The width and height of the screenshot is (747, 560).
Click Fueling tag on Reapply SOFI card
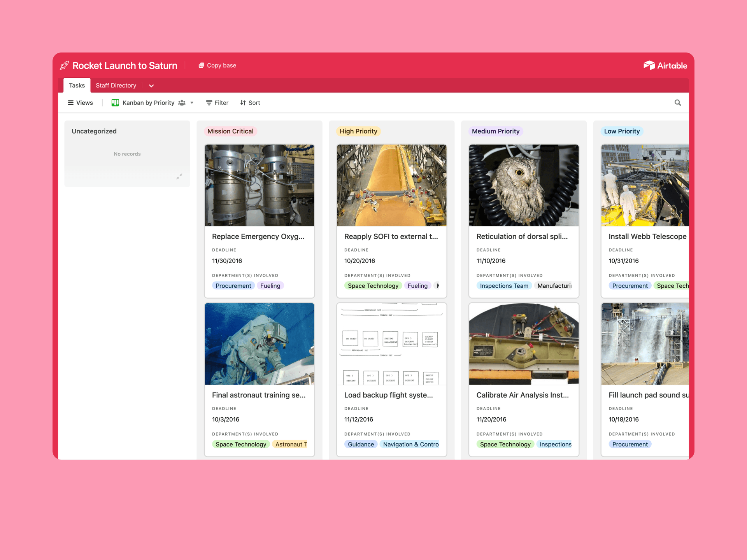click(x=417, y=286)
